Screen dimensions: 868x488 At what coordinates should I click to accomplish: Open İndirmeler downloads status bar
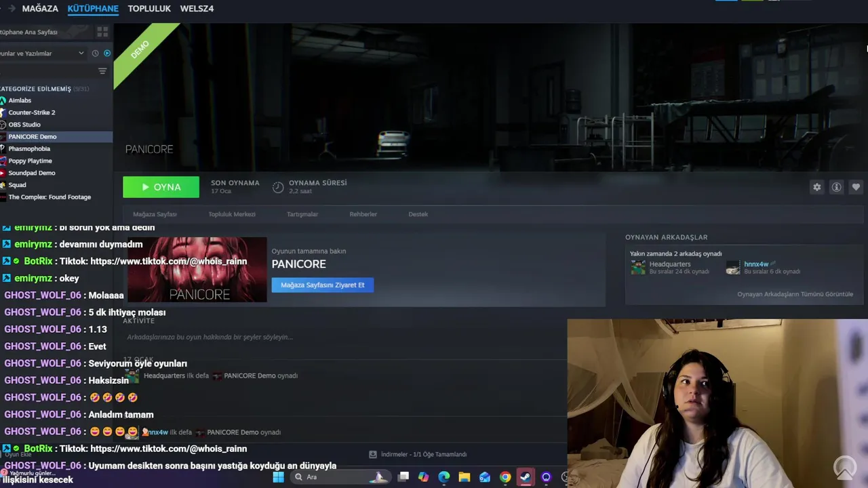click(418, 454)
